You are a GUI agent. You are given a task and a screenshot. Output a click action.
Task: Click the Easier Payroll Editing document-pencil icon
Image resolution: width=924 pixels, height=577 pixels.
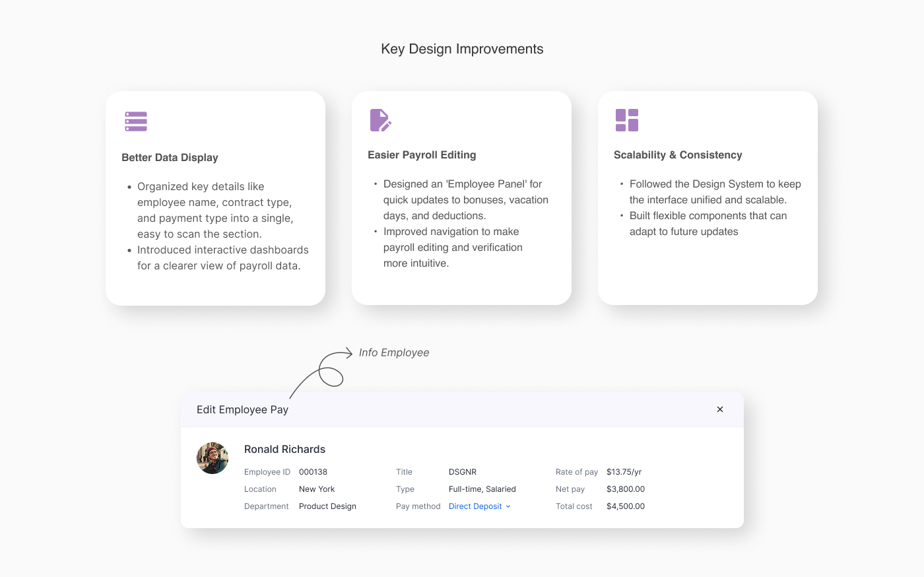pos(381,120)
